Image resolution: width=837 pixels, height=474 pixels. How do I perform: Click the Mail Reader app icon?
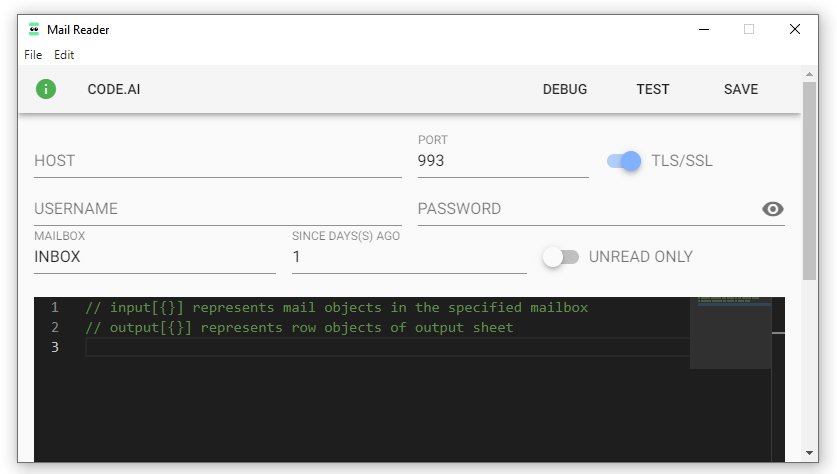coord(34,29)
